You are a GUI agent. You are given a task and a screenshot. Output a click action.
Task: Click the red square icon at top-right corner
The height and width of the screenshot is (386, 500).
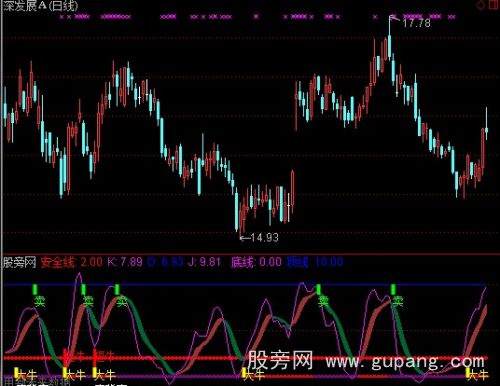tap(494, 4)
